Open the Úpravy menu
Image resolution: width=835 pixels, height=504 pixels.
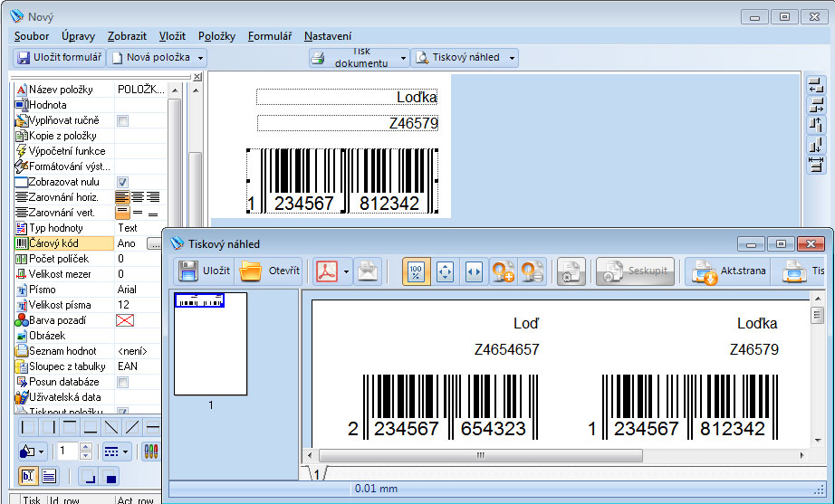pyautogui.click(x=78, y=36)
